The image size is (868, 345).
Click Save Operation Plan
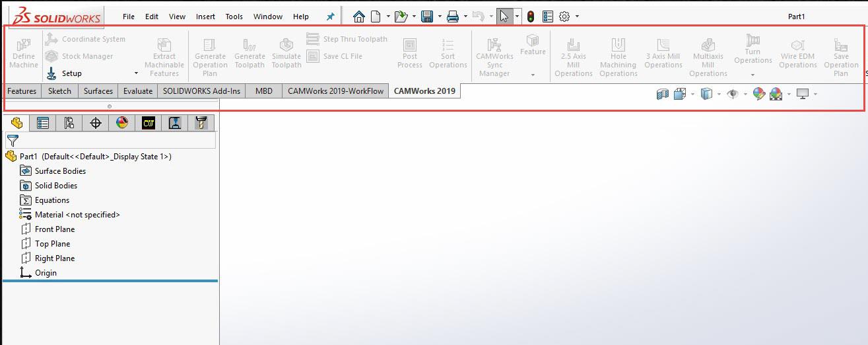click(841, 57)
